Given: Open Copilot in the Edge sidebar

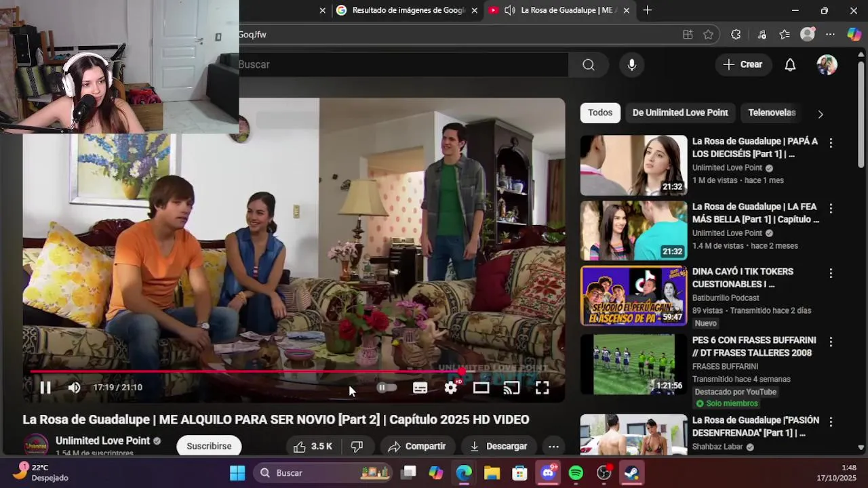Looking at the screenshot, I should (854, 35).
